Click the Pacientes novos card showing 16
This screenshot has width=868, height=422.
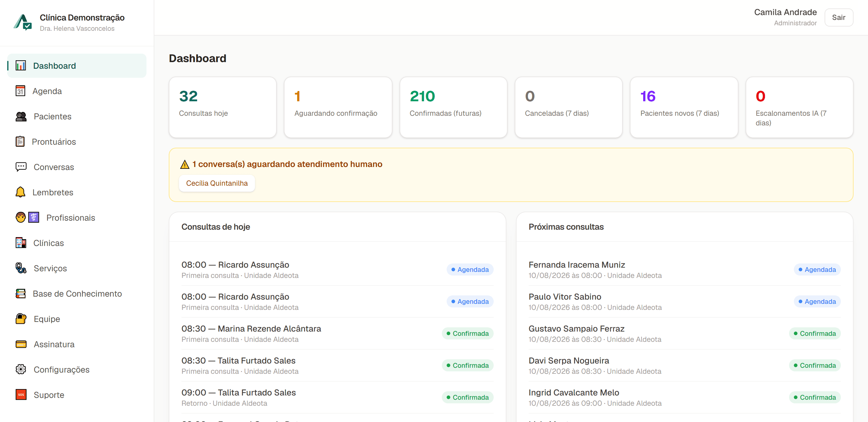[684, 107]
